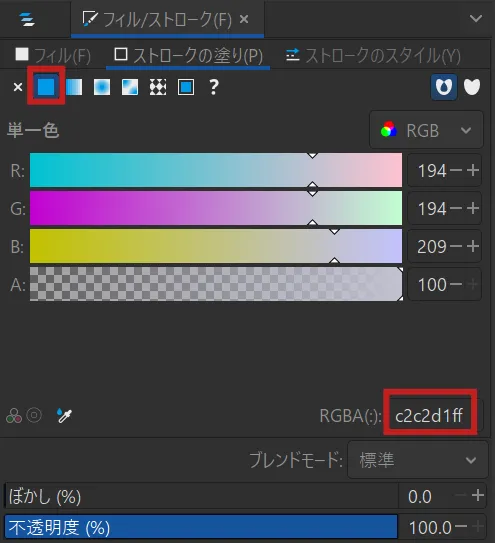Switch to the フィル(F) tab

[53, 55]
